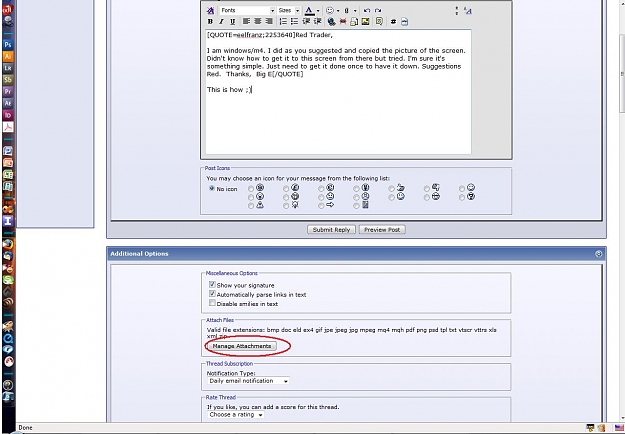Click the undo arrow in the editor toolbar
This screenshot has height=434, width=625.
(x=367, y=11)
